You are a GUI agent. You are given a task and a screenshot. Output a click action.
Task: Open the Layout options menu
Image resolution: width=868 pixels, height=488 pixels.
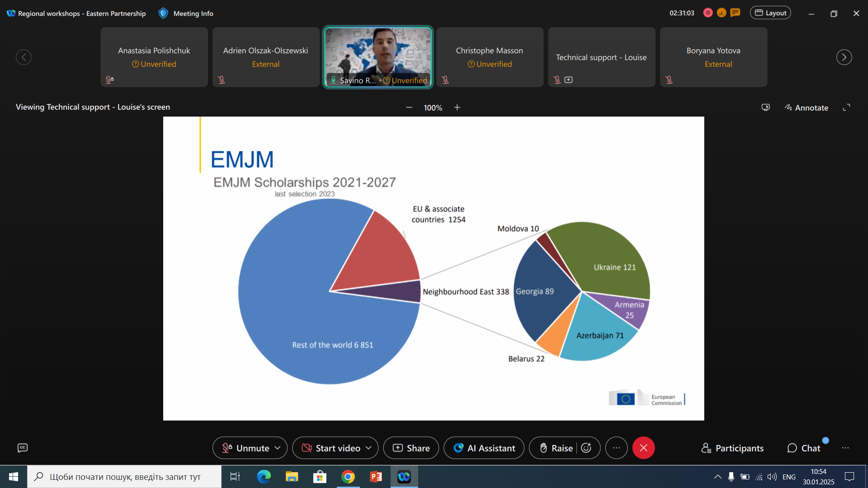tap(770, 13)
